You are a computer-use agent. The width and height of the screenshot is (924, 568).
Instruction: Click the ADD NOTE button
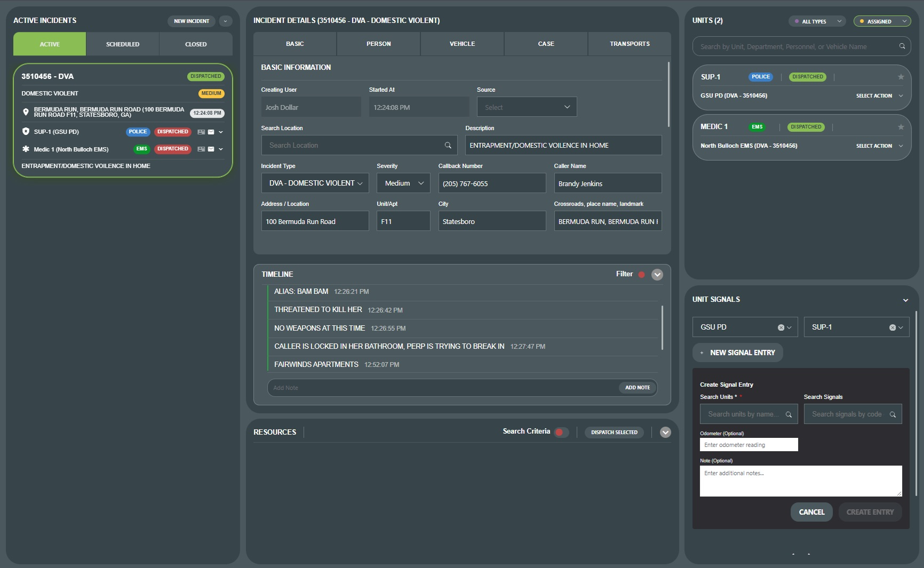(x=637, y=388)
